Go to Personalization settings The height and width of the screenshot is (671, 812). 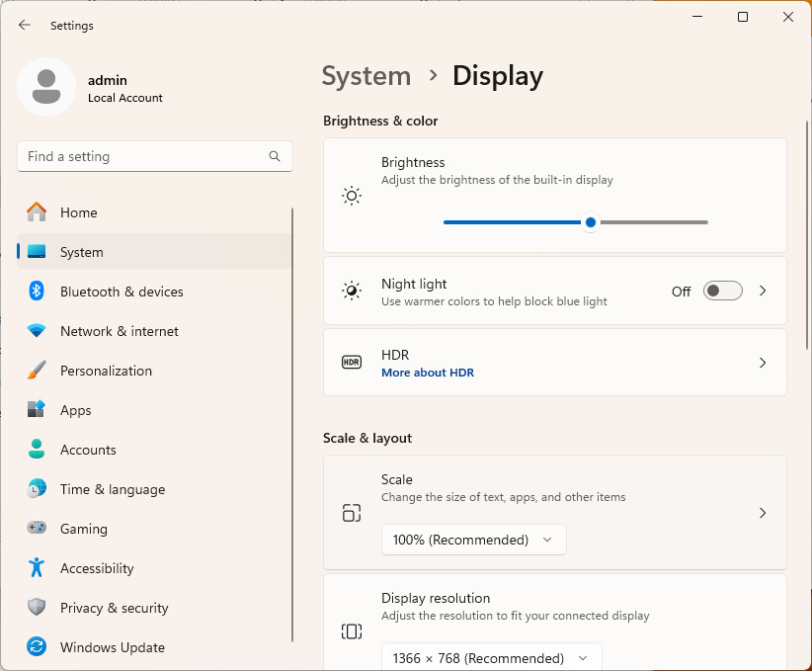[154, 371]
